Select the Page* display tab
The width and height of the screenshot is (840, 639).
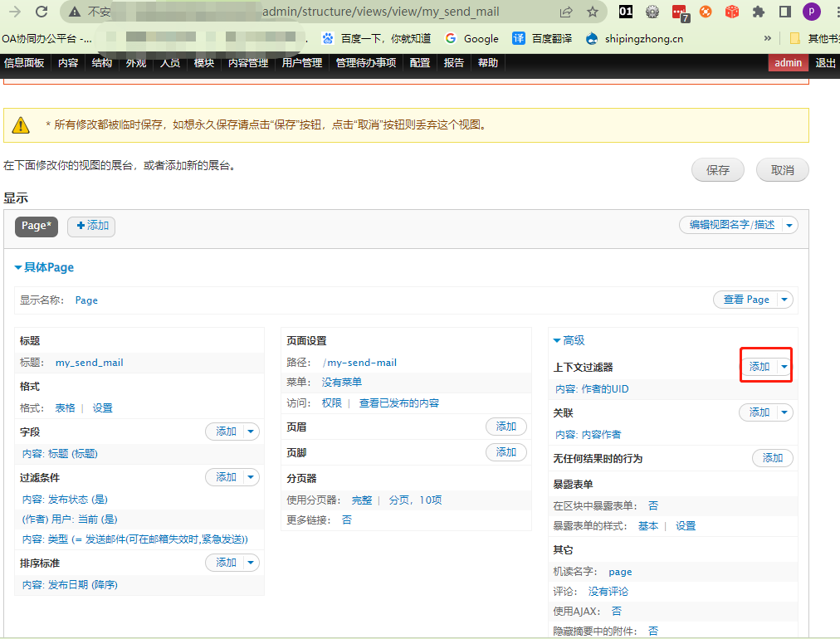point(37,226)
